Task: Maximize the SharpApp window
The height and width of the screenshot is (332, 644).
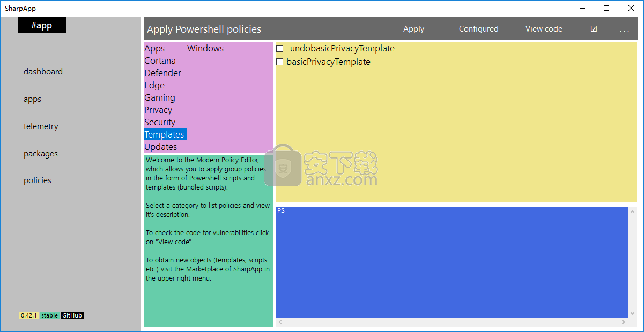Action: click(606, 8)
